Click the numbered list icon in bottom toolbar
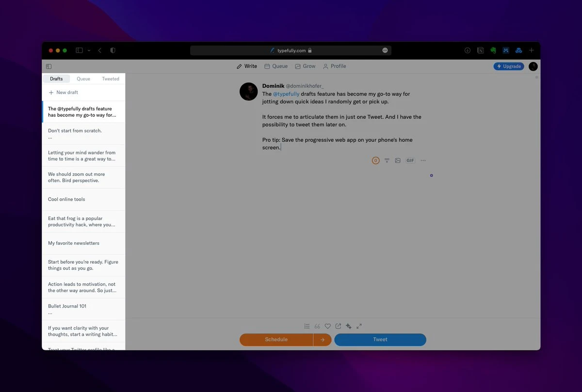 307,326
